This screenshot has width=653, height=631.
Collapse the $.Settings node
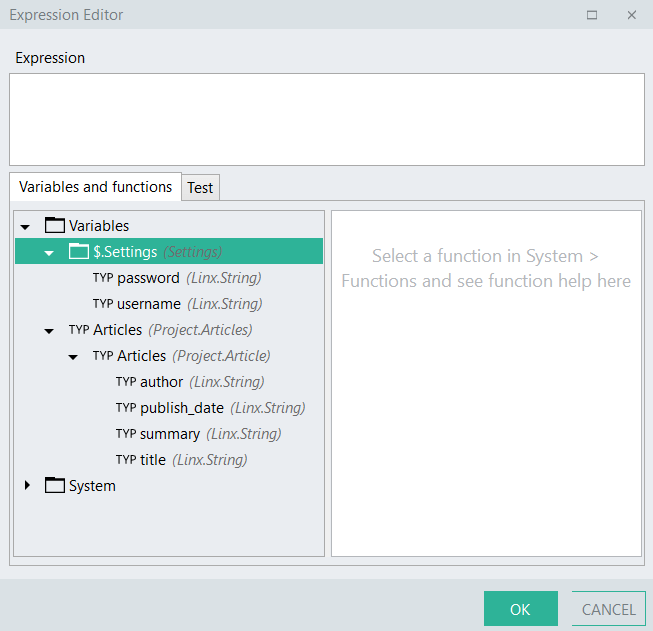(49, 253)
